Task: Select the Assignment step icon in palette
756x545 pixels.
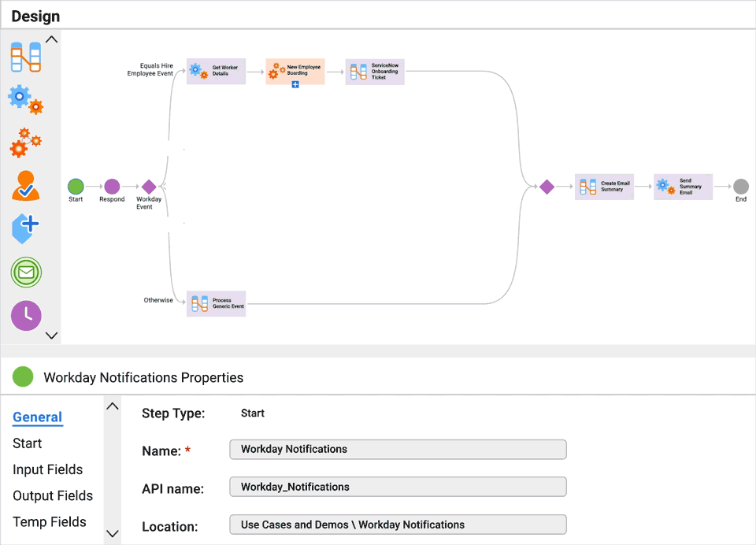Action: (26, 57)
